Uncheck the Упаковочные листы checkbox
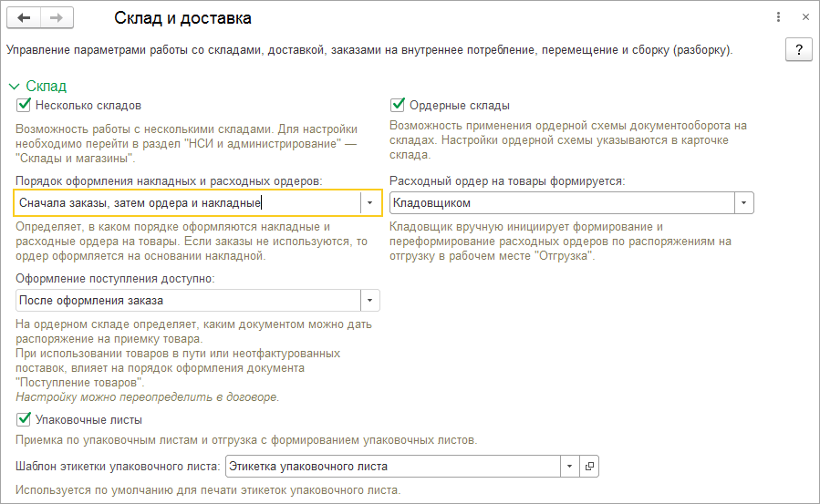Image resolution: width=820 pixels, height=504 pixels. click(24, 420)
